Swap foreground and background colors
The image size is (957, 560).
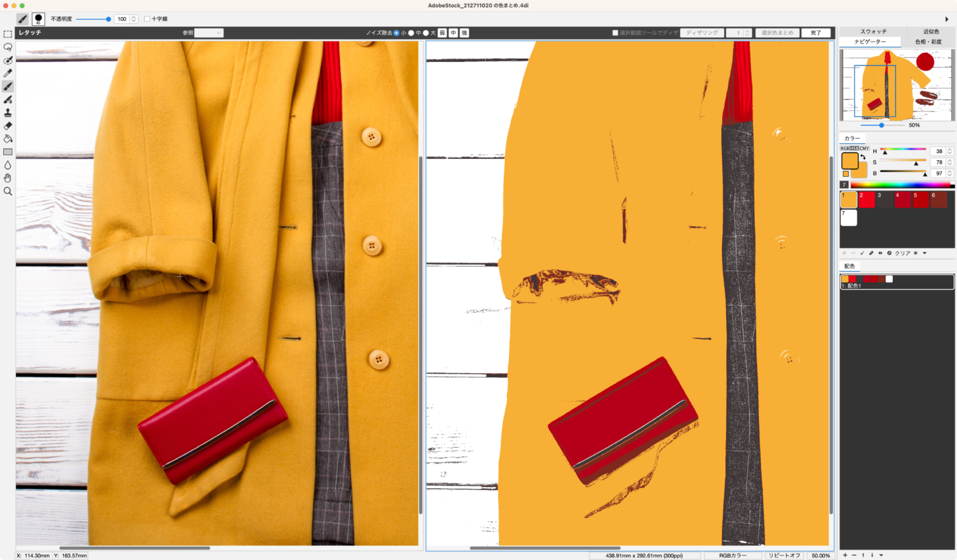point(863,157)
